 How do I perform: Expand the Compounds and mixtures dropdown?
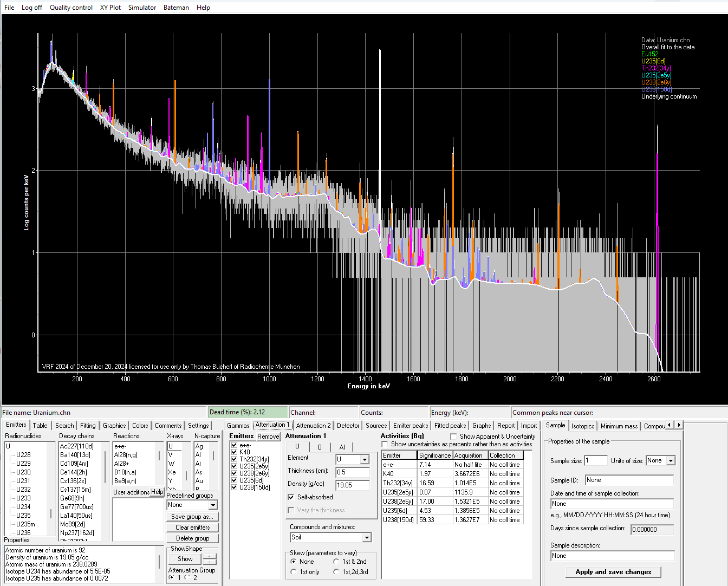[367, 538]
